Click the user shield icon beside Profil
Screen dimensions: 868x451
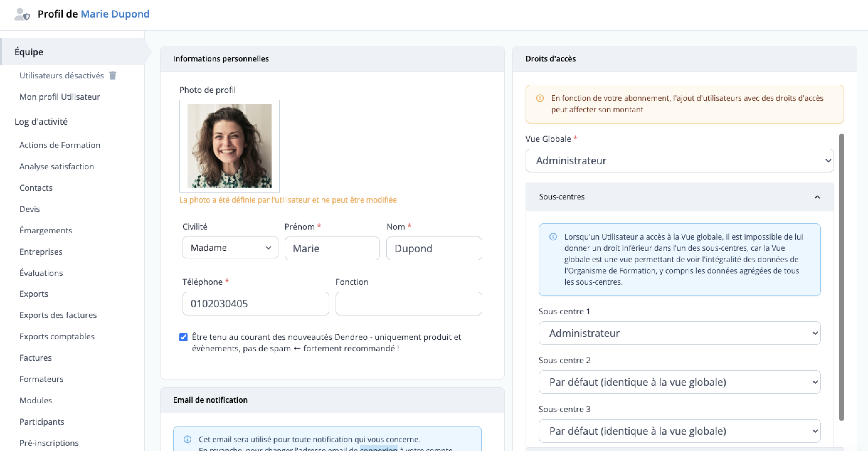tap(22, 14)
